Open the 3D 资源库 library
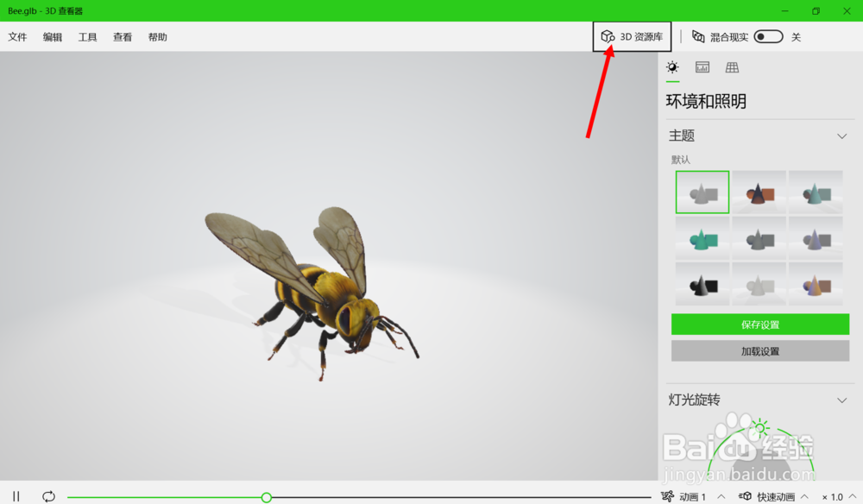The height and width of the screenshot is (504, 863). pyautogui.click(x=632, y=37)
